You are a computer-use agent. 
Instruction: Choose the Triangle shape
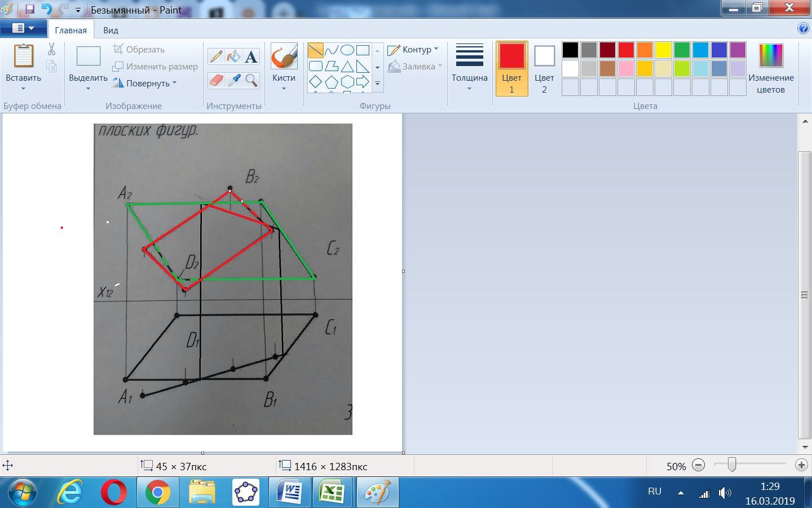coord(347,66)
